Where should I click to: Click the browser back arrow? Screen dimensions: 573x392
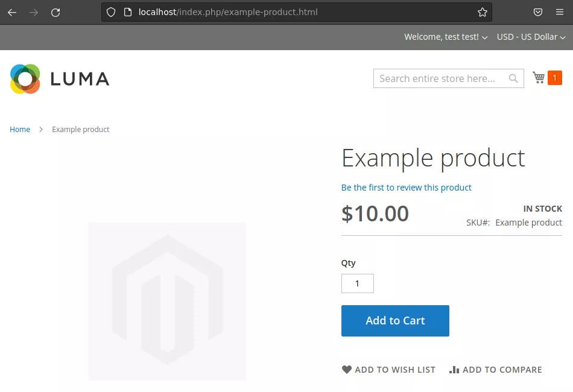coord(12,12)
